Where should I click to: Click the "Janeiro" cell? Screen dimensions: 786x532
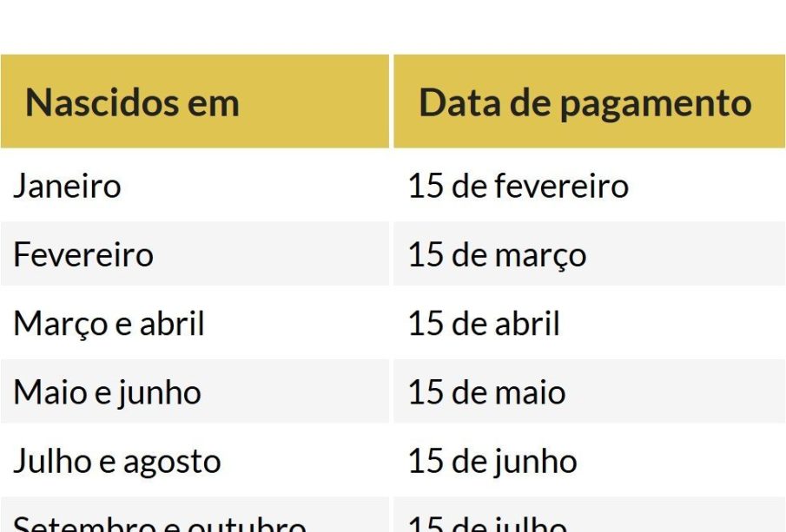click(67, 186)
